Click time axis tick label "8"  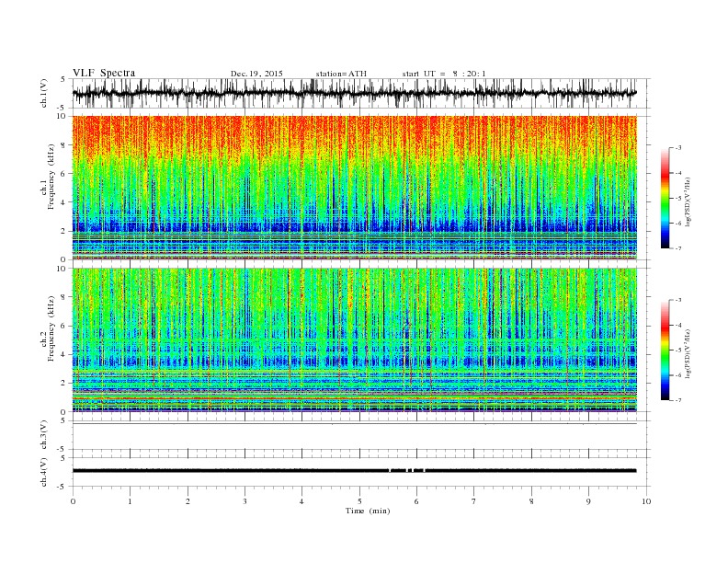pyautogui.click(x=531, y=501)
